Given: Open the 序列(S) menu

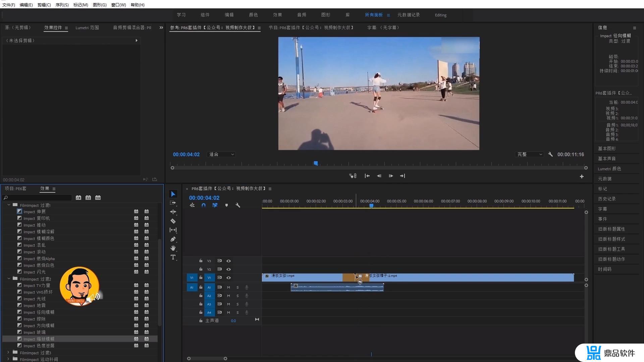Looking at the screenshot, I should click(62, 5).
